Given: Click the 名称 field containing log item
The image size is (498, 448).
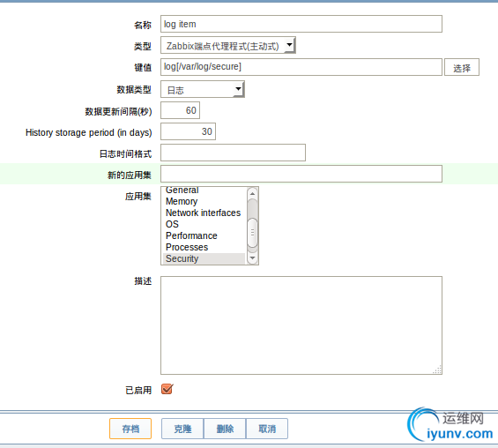Looking at the screenshot, I should coord(301,24).
